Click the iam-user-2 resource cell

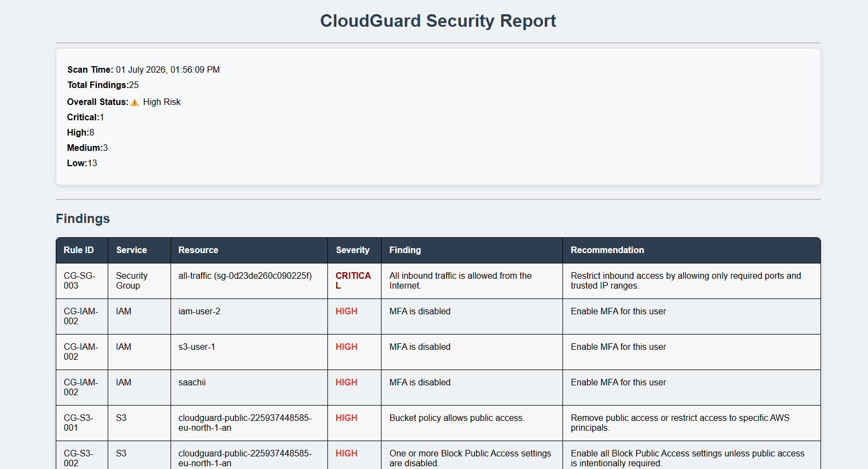pos(249,316)
